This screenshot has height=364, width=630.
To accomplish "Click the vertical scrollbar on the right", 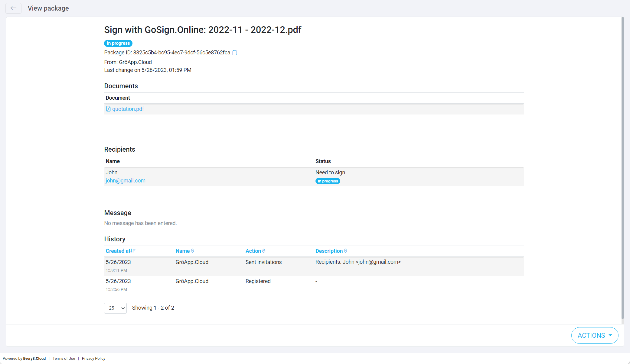I will click(622, 168).
